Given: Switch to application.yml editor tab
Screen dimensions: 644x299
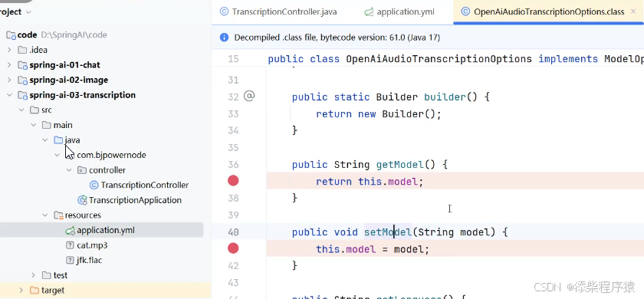Looking at the screenshot, I should coord(399,12).
